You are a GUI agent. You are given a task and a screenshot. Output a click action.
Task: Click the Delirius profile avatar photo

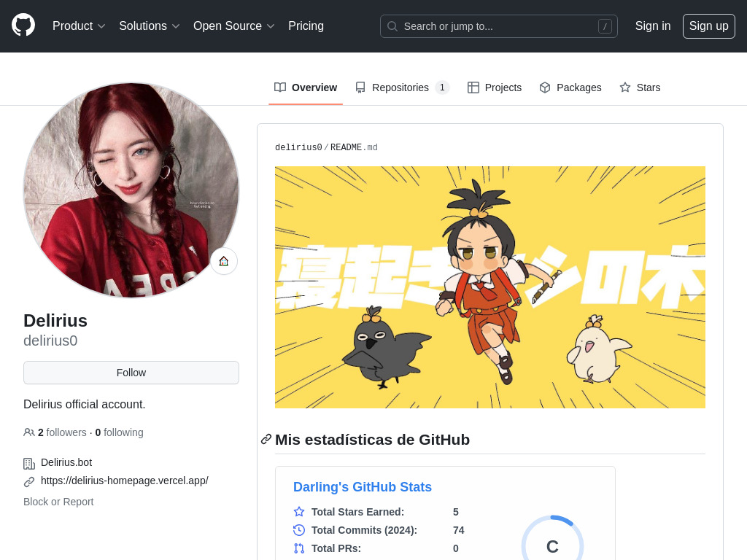(131, 190)
